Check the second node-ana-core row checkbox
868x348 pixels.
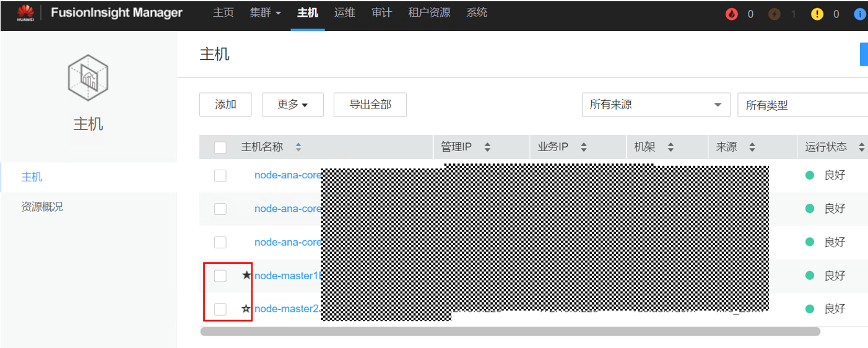[x=220, y=209]
